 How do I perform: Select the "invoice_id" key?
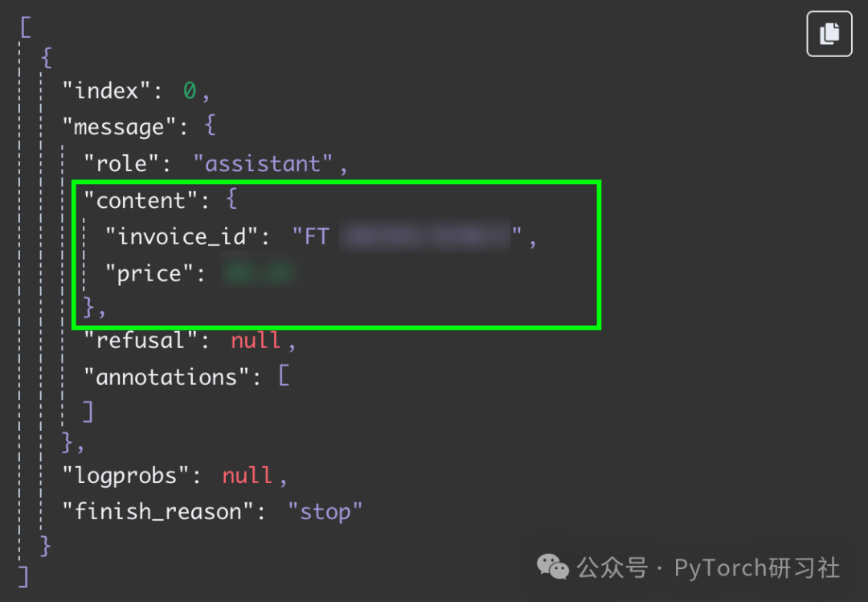coord(182,237)
